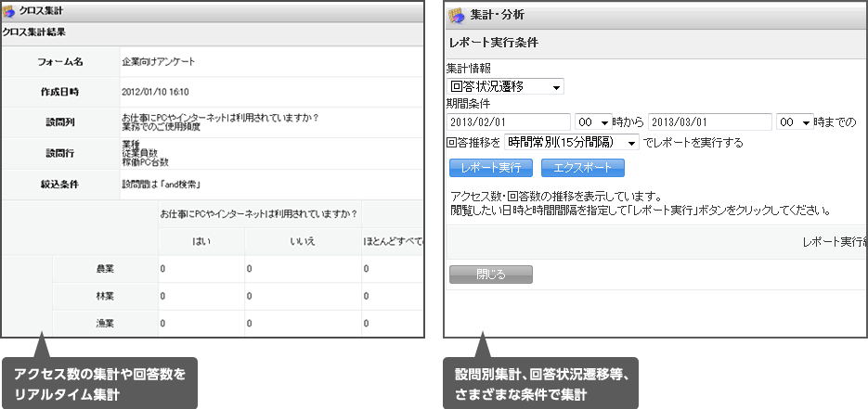Click the 2012/01/10 16:10 timestamp value
Viewport: 868px width, 409px height.
click(156, 93)
